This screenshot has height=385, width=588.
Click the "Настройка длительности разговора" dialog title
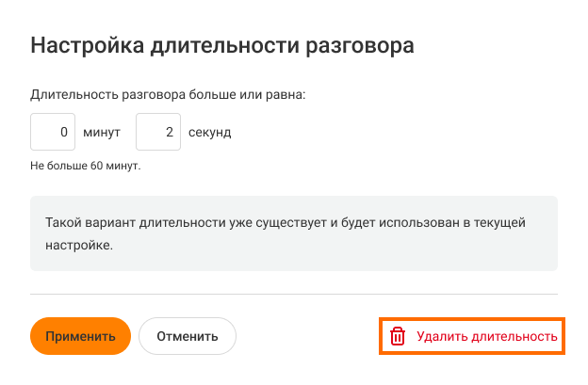pos(223,45)
